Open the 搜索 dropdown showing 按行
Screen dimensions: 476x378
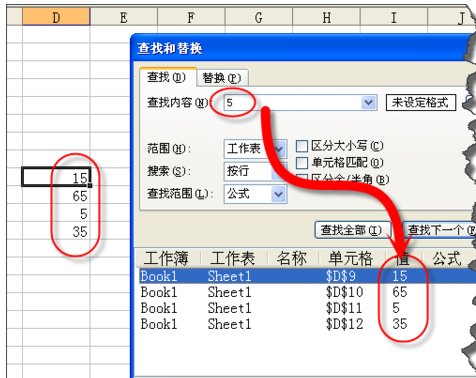click(255, 171)
